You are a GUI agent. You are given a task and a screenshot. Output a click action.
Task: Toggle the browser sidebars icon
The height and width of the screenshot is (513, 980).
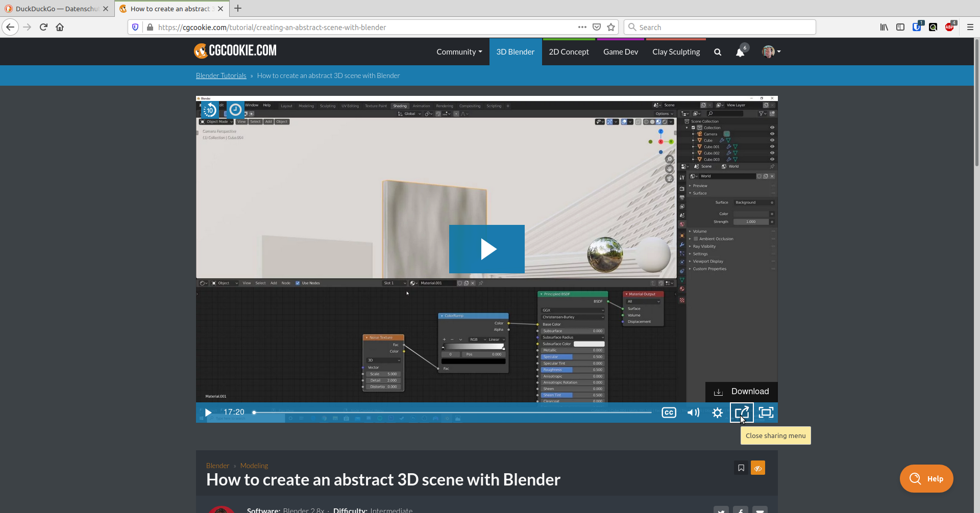coord(900,27)
